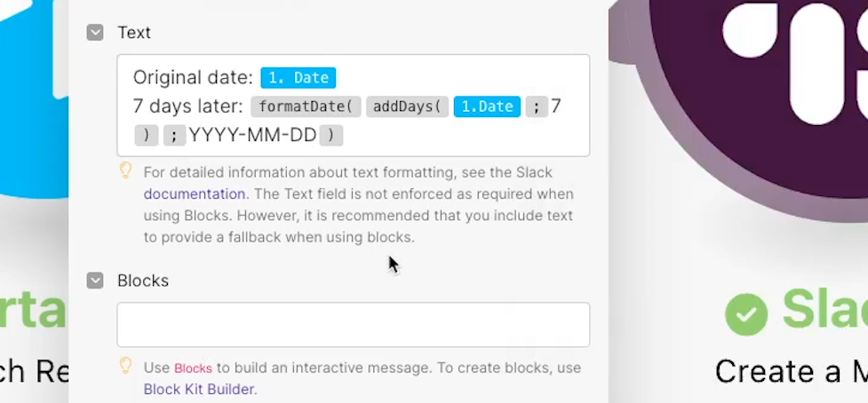
Task: Click the second semicolon chip before YYYY-MM-DD
Action: tap(174, 135)
